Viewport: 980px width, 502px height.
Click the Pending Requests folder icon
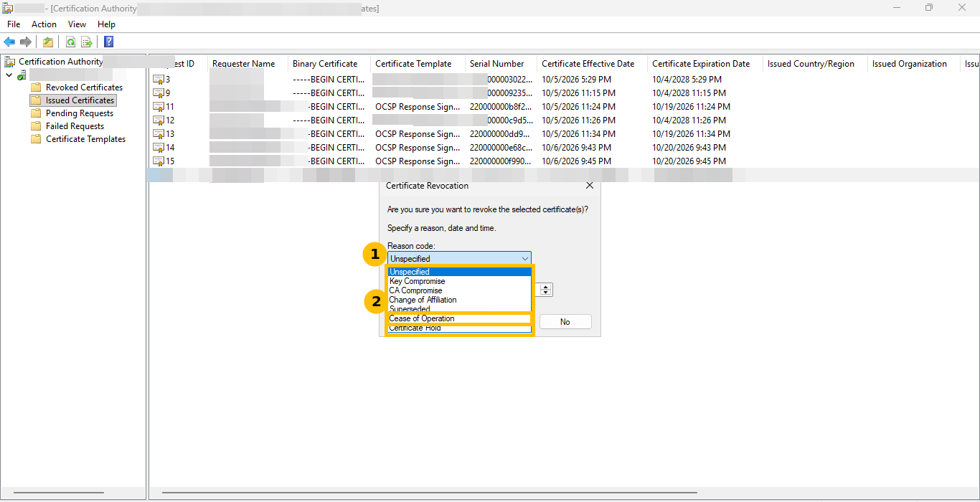[36, 113]
